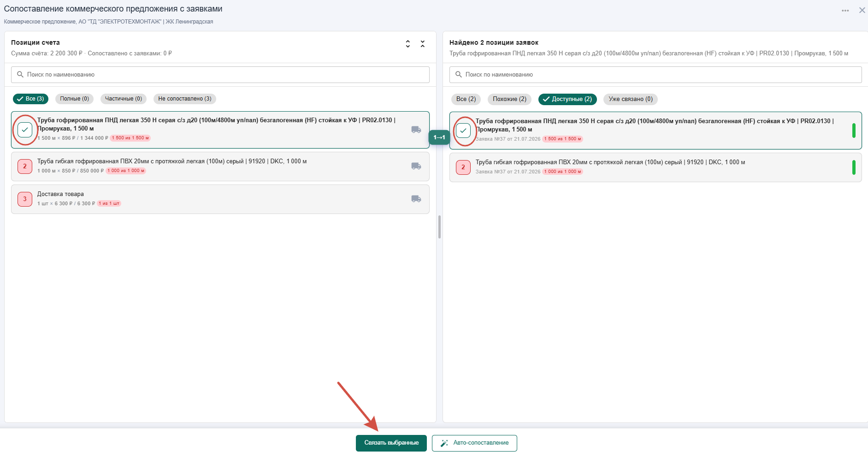Viewport: 868px width, 458px height.
Task: Filter invoice positions by Полные (0)
Action: (74, 99)
